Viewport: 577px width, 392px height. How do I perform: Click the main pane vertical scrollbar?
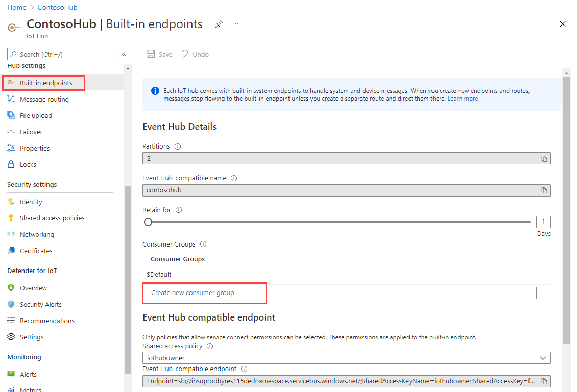tap(566, 210)
